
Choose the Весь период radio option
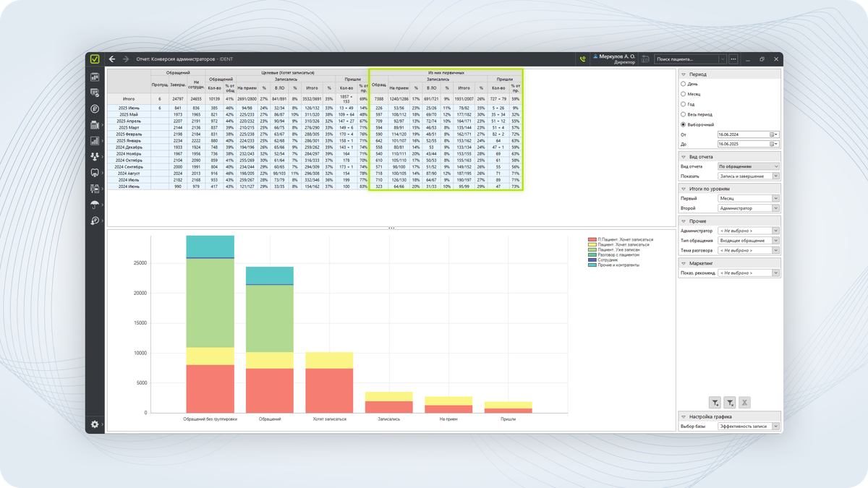click(684, 114)
